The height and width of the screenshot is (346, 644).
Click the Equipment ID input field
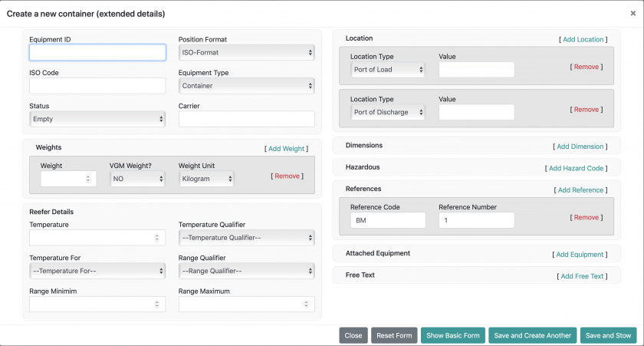(x=97, y=53)
